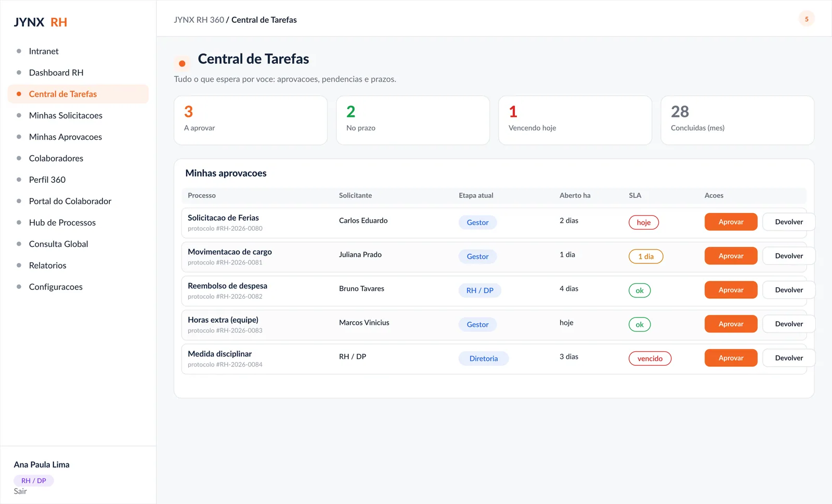
Task: Click the Diretoria stage tag
Action: (x=484, y=359)
